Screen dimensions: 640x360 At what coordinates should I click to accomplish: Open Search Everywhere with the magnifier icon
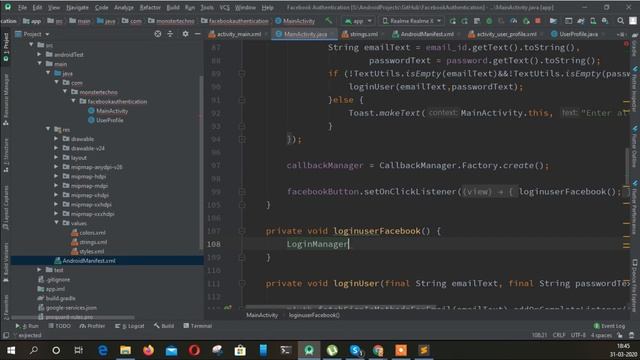620,21
